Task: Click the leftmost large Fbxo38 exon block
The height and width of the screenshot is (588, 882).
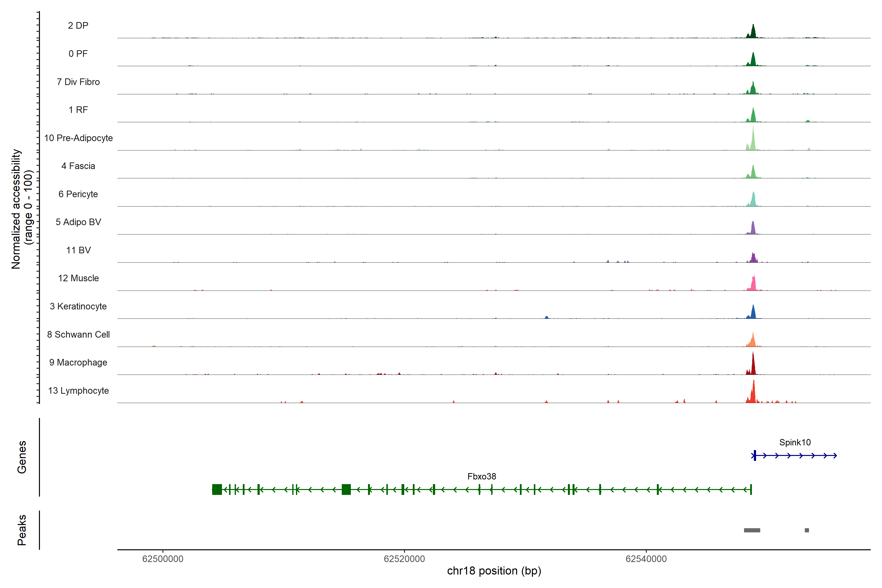Action: coord(217,489)
